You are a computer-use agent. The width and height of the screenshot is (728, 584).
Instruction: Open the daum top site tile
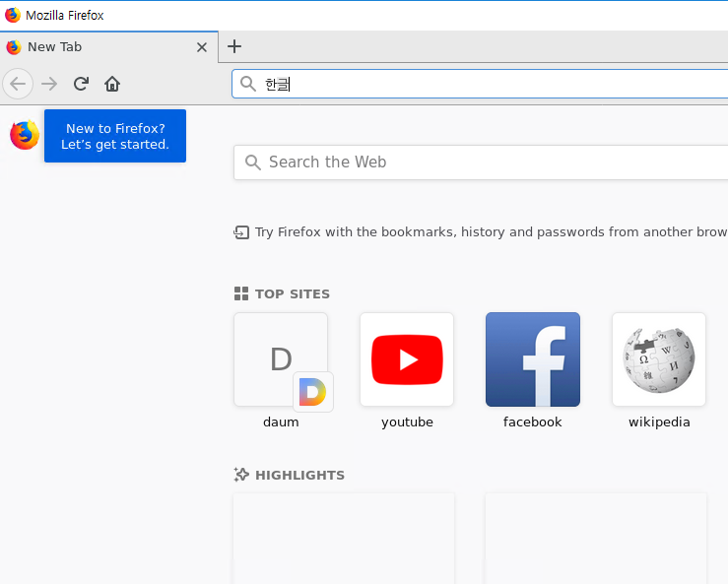coord(281,359)
